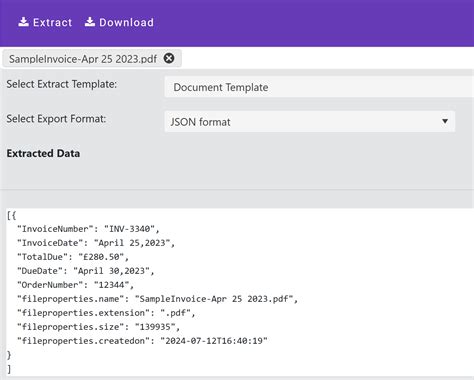Click the fileproperties.name line
The image size is (474, 380).
pyautogui.click(x=157, y=299)
